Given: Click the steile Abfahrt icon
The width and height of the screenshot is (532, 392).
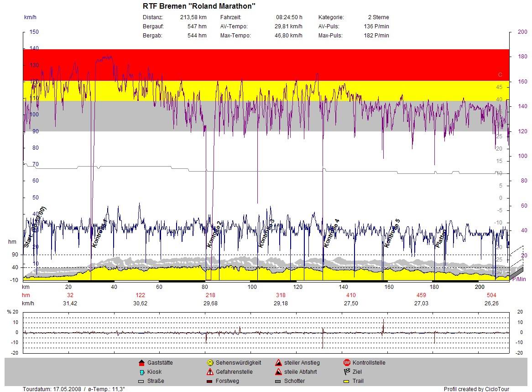Looking at the screenshot, I should click(278, 372).
